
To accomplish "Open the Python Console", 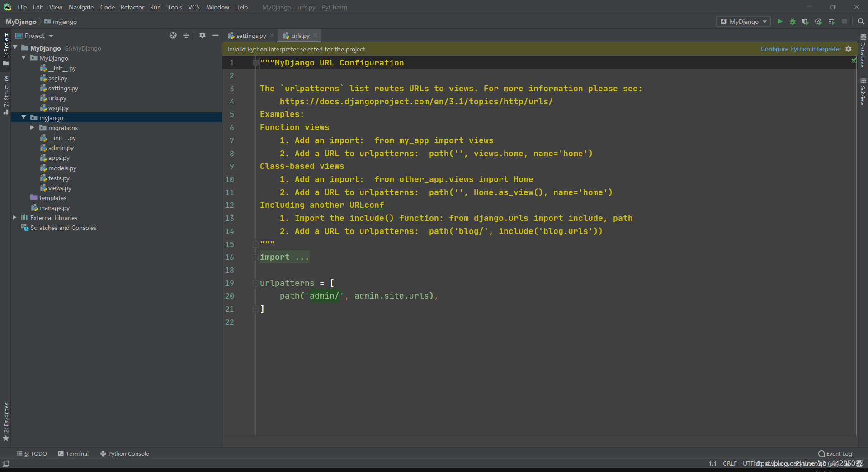I will click(125, 454).
